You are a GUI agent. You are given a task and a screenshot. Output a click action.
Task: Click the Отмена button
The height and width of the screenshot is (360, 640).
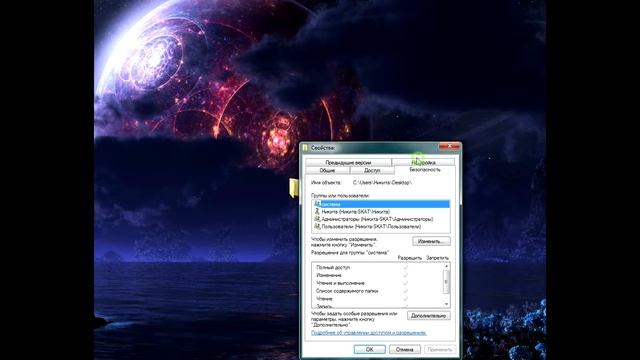(x=404, y=349)
